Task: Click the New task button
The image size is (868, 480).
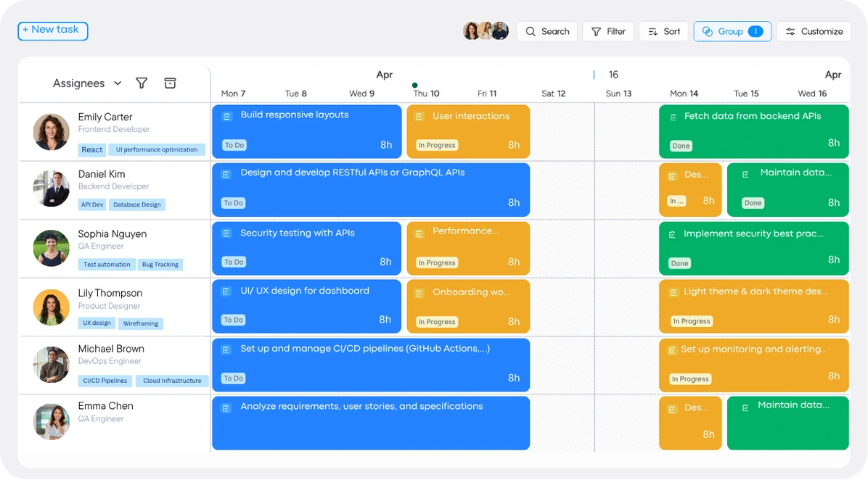Action: (x=52, y=30)
